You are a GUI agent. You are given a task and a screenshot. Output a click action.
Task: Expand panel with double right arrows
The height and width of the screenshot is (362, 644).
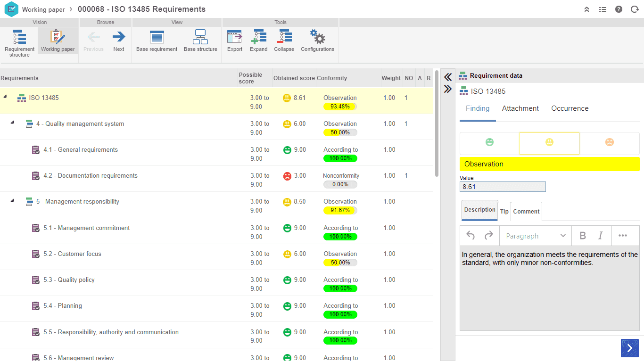pos(448,89)
